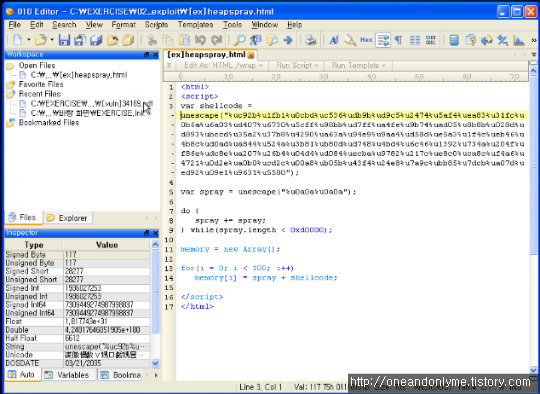Click the Open file folder icon
The height and width of the screenshot is (394, 540).
coord(41,40)
